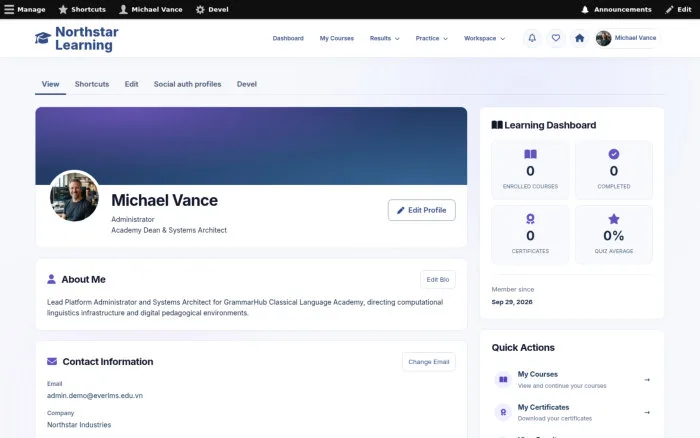Click the Change Email button
The width and height of the screenshot is (700, 438).
(x=429, y=362)
